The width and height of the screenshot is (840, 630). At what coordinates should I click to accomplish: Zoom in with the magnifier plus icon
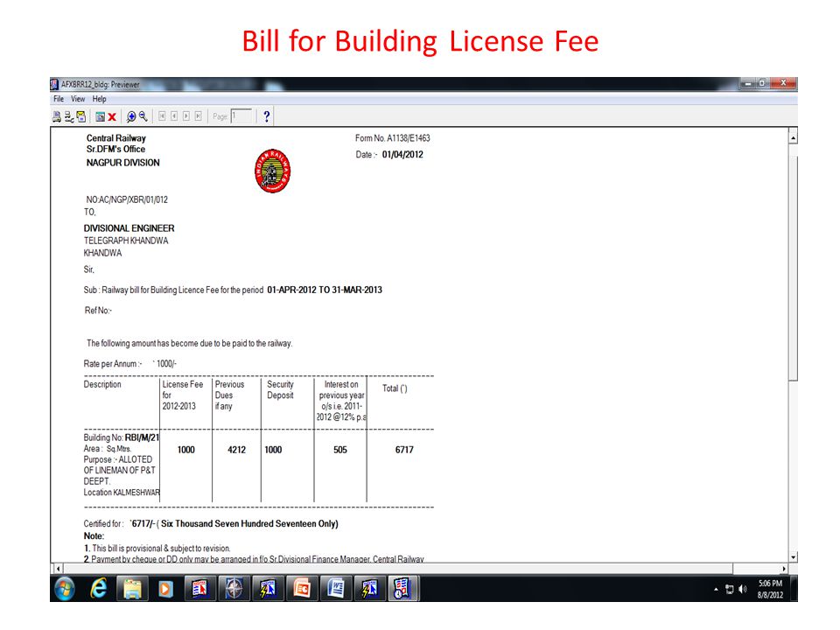(x=130, y=116)
